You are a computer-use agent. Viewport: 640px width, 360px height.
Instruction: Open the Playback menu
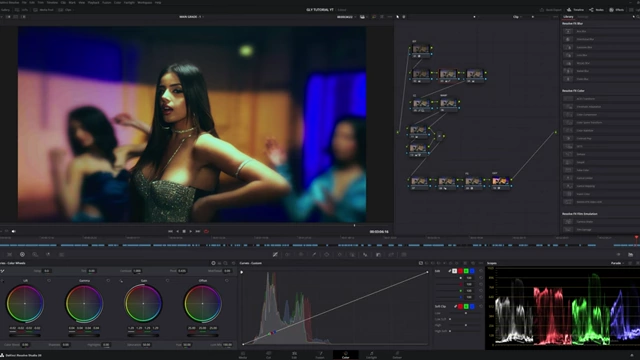(x=93, y=2)
